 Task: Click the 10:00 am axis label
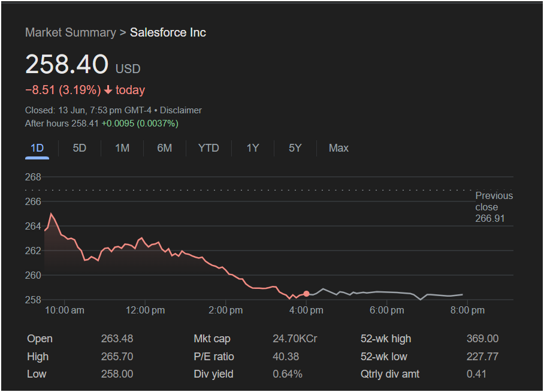pos(65,310)
